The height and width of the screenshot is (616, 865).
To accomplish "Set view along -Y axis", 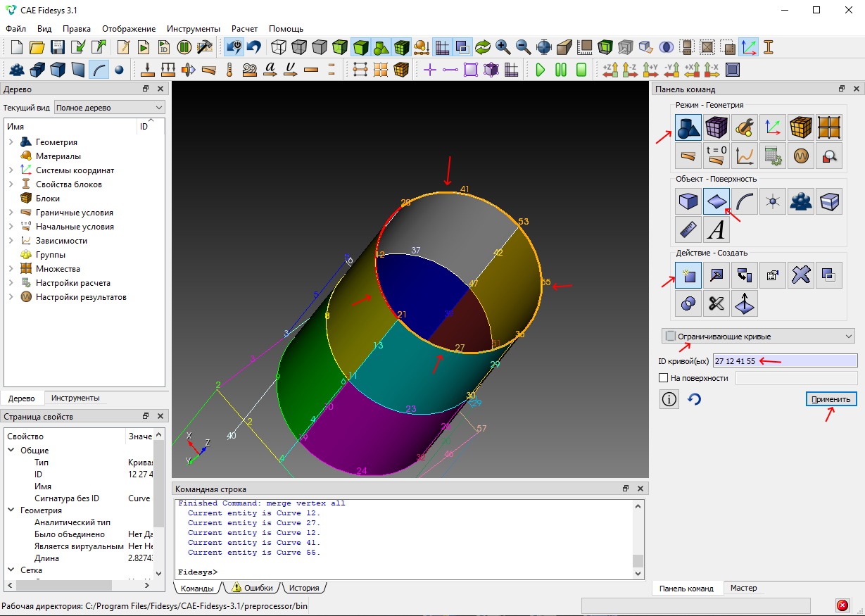I will click(671, 70).
